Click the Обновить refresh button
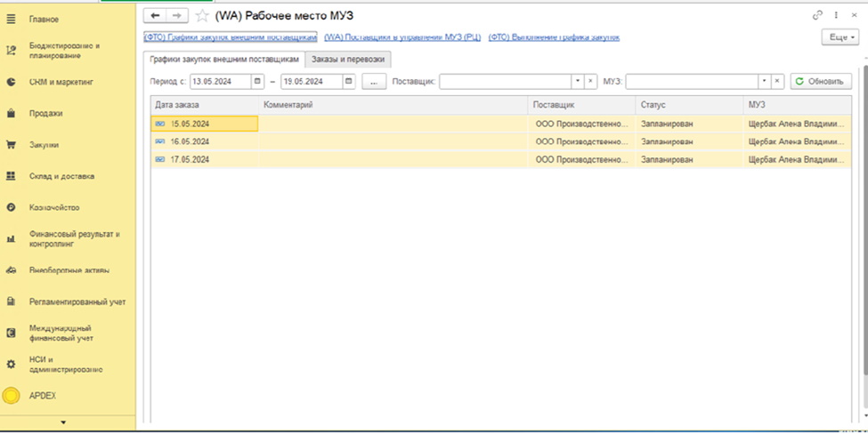The image size is (868, 434). pyautogui.click(x=820, y=81)
